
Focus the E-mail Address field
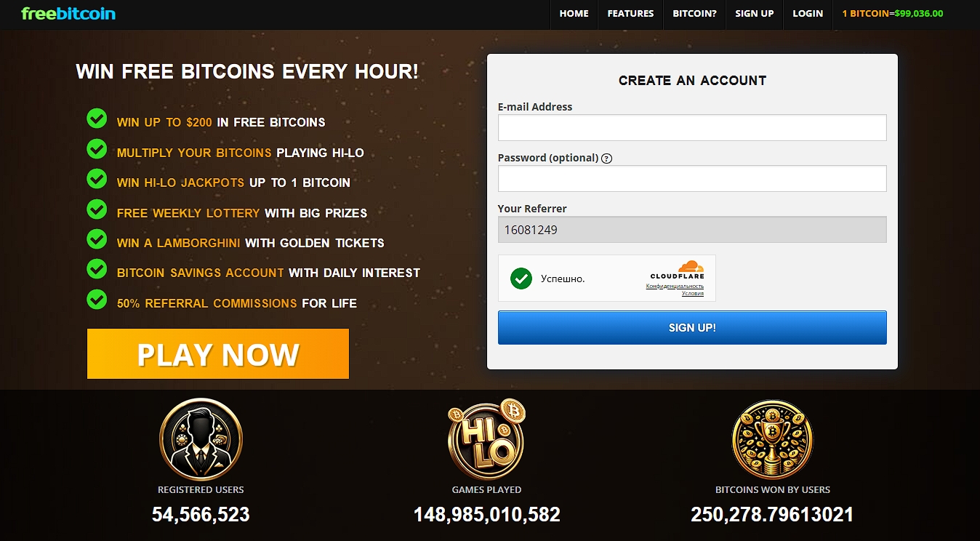click(x=692, y=127)
